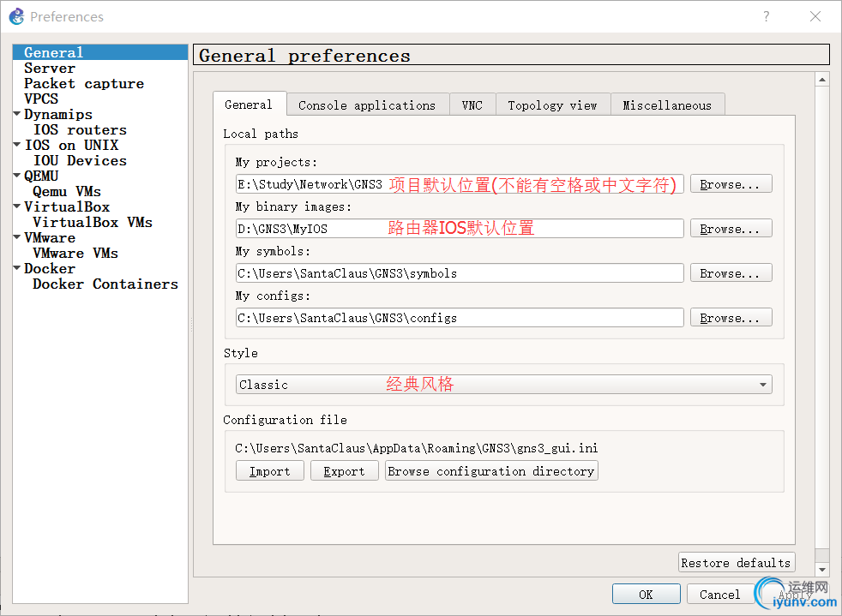Collapse the Dynamips tree section
The image size is (842, 616).
[x=17, y=114]
